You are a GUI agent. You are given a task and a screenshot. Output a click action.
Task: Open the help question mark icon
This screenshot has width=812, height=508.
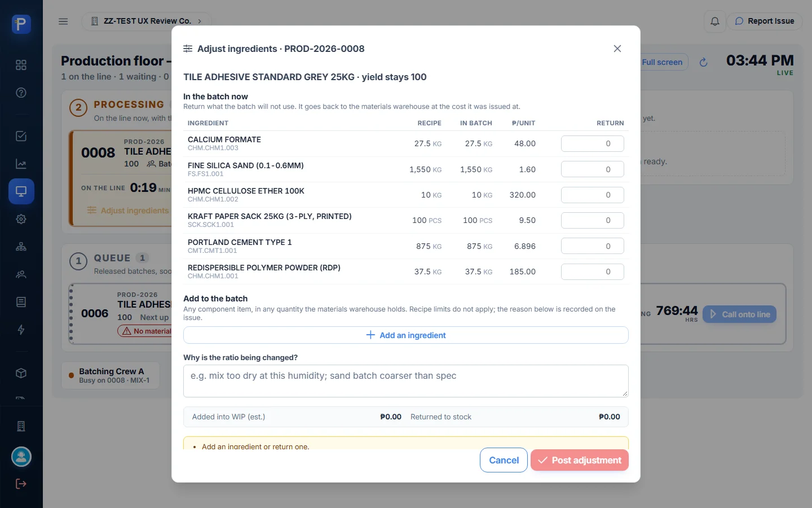click(21, 93)
